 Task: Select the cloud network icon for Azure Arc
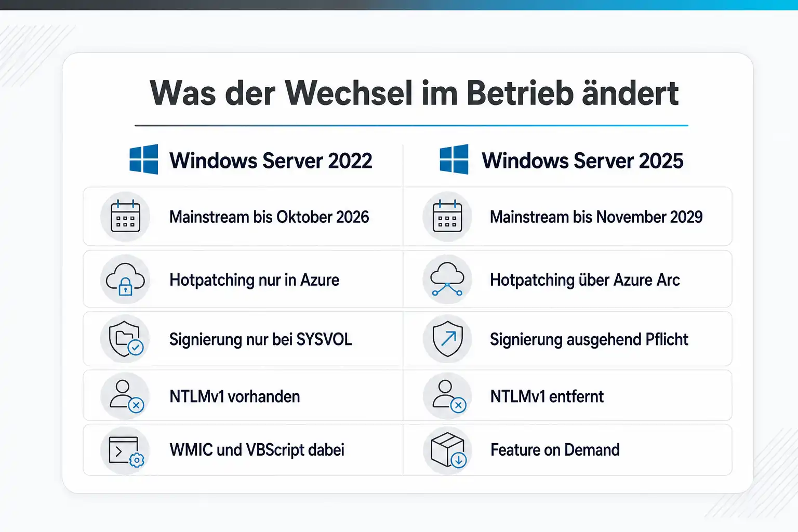tap(447, 280)
